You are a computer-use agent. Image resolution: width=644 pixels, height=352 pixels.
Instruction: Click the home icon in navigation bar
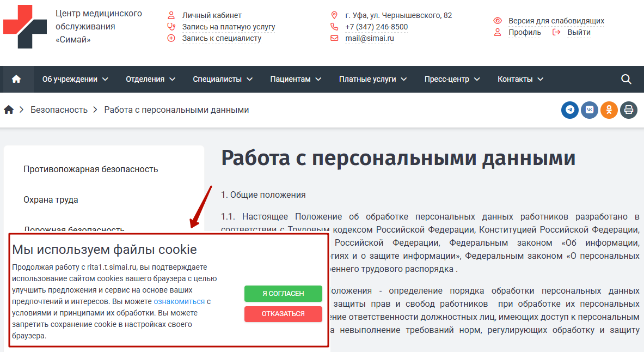16,79
